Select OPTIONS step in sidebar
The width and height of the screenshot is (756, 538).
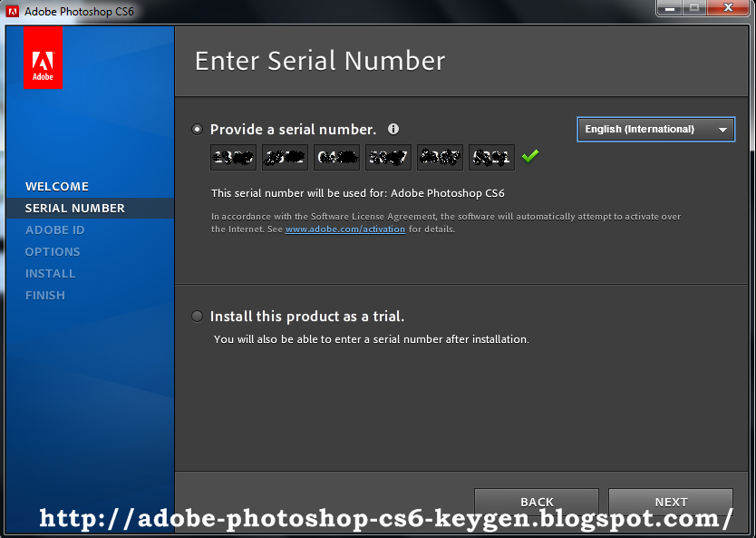point(53,251)
